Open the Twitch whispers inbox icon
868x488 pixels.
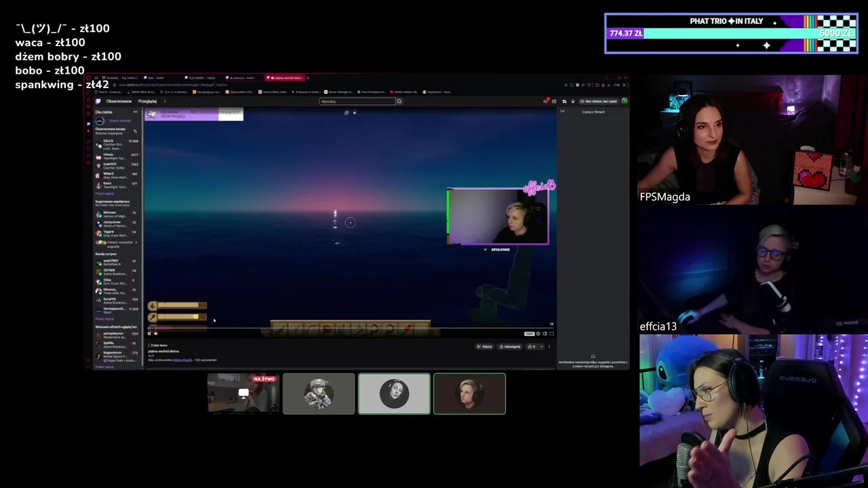coord(554,101)
